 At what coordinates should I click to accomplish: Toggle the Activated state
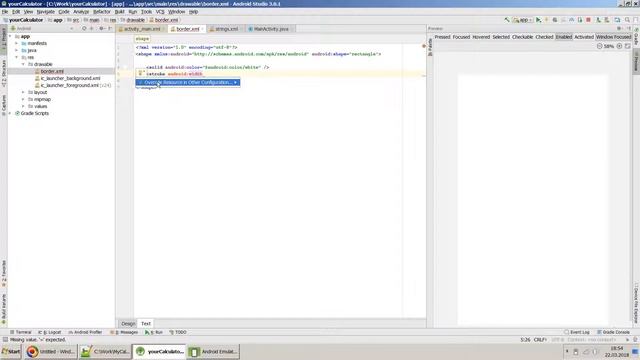coord(584,37)
